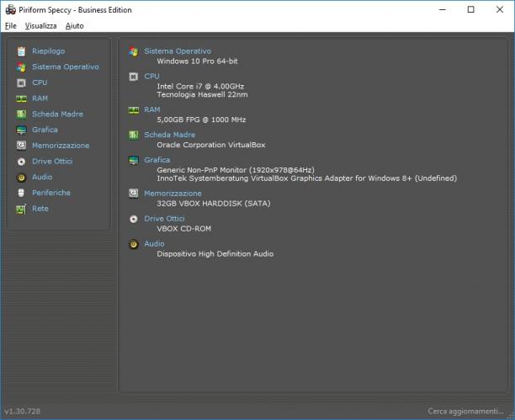
Task: Select Periferiche in the sidebar
Action: (51, 193)
